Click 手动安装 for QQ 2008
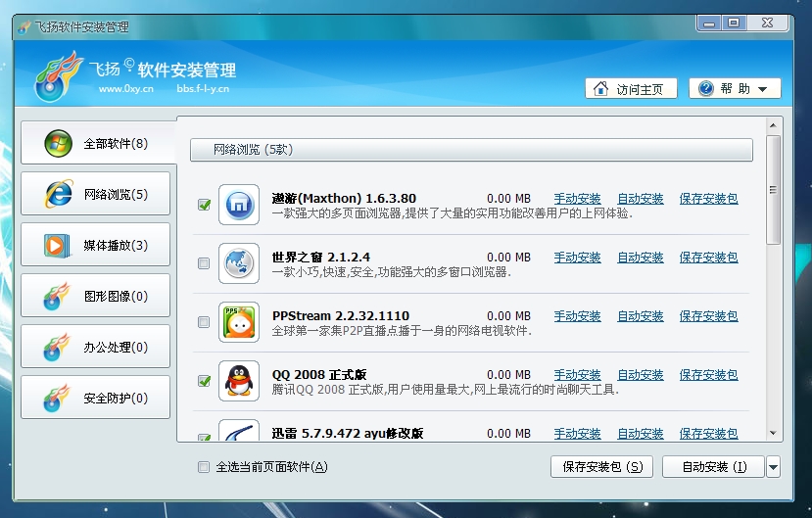Image resolution: width=812 pixels, height=518 pixels. (x=577, y=375)
